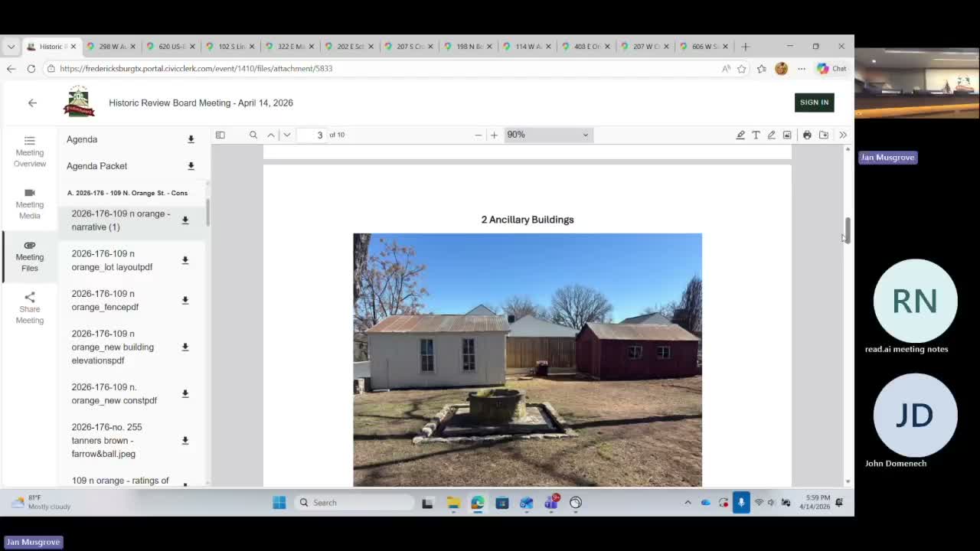The width and height of the screenshot is (980, 551).
Task: Select the PDF highlight tool
Action: pos(740,135)
